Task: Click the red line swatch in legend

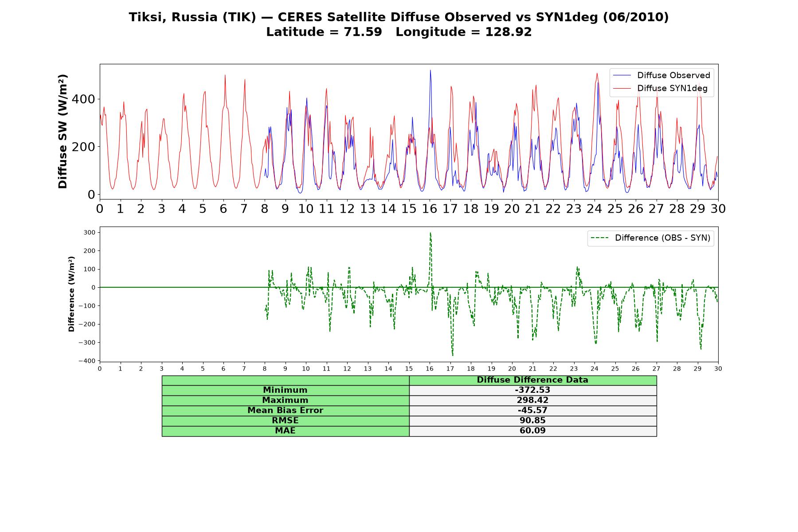Action: click(622, 88)
